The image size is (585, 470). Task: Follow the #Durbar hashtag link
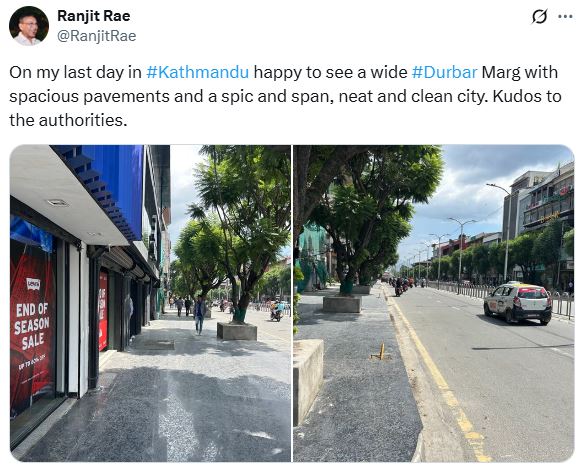[x=444, y=72]
